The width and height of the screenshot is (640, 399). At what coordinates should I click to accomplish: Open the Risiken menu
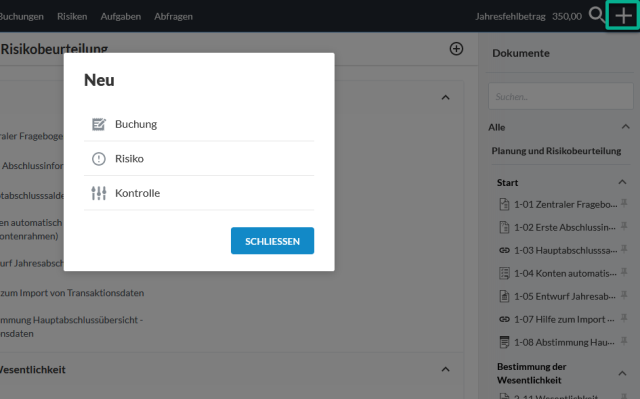72,16
